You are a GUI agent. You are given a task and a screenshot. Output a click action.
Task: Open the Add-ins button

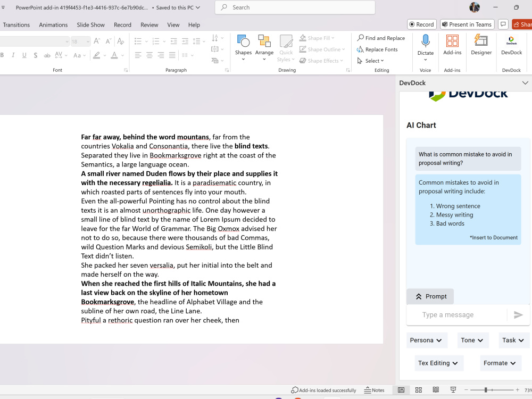point(452,45)
